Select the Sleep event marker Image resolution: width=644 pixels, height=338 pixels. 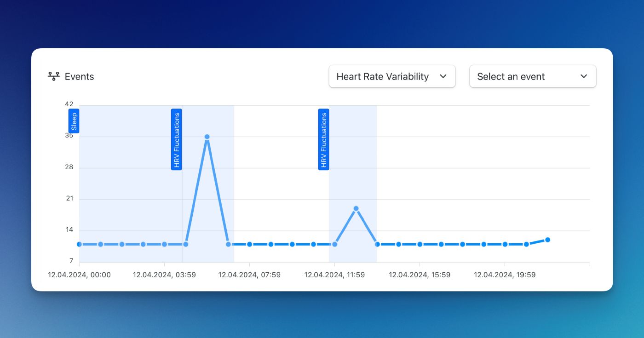[x=74, y=120]
